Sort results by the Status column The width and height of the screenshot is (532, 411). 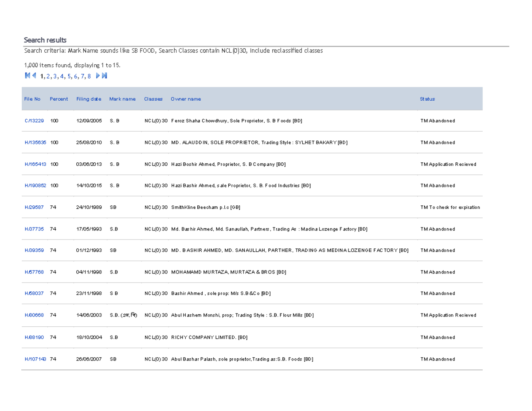427,98
